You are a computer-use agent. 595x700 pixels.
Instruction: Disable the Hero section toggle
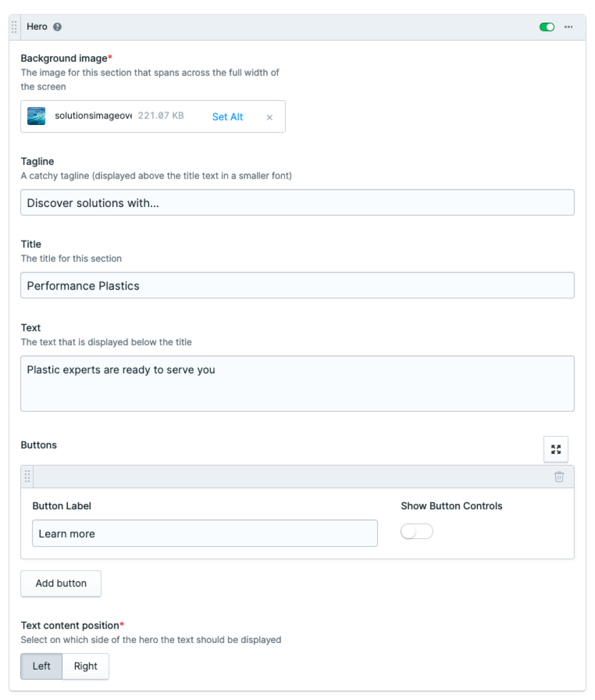point(547,27)
